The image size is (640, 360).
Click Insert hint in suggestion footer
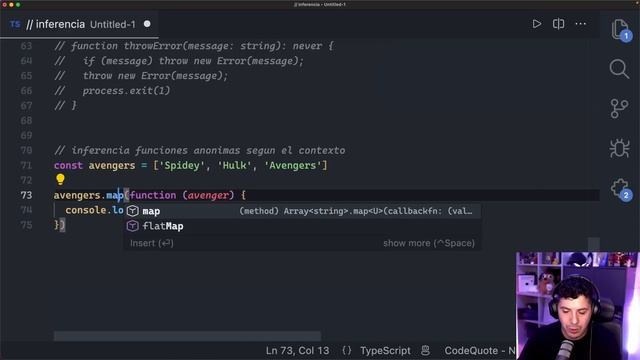click(x=151, y=243)
